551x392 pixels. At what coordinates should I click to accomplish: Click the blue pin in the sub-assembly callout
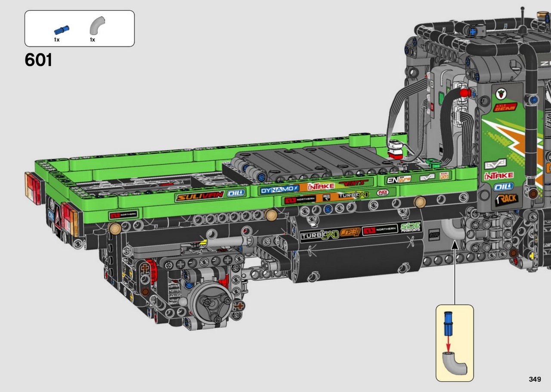449,323
